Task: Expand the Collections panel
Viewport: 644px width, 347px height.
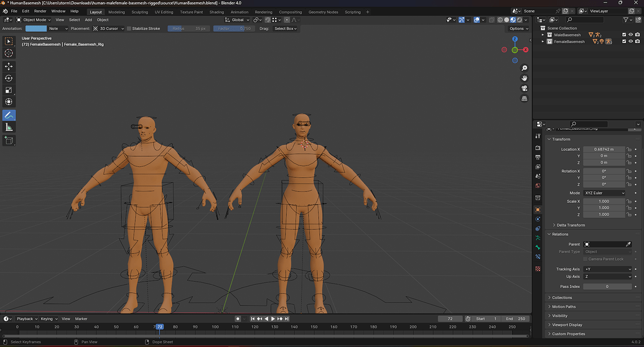Action: tap(561, 298)
